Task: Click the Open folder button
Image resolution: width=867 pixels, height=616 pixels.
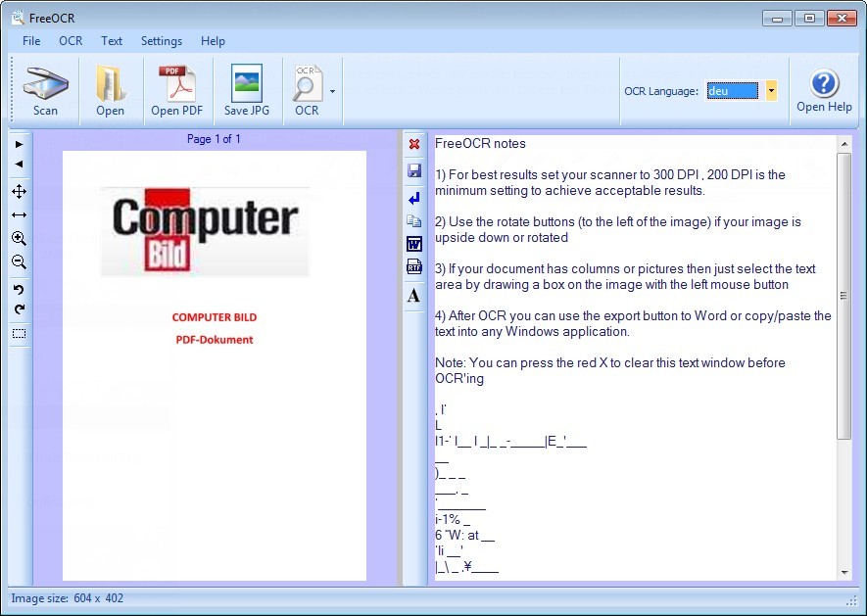Action: [x=110, y=91]
